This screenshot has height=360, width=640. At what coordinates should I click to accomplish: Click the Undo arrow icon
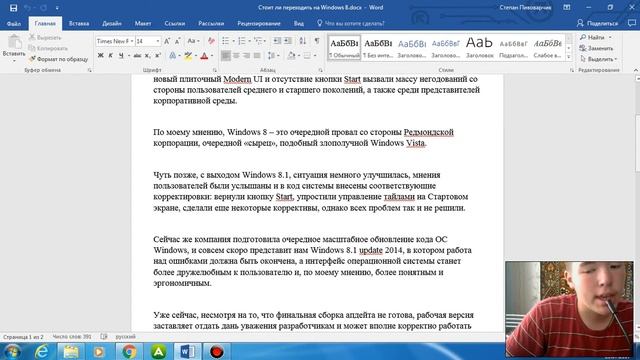(27, 8)
